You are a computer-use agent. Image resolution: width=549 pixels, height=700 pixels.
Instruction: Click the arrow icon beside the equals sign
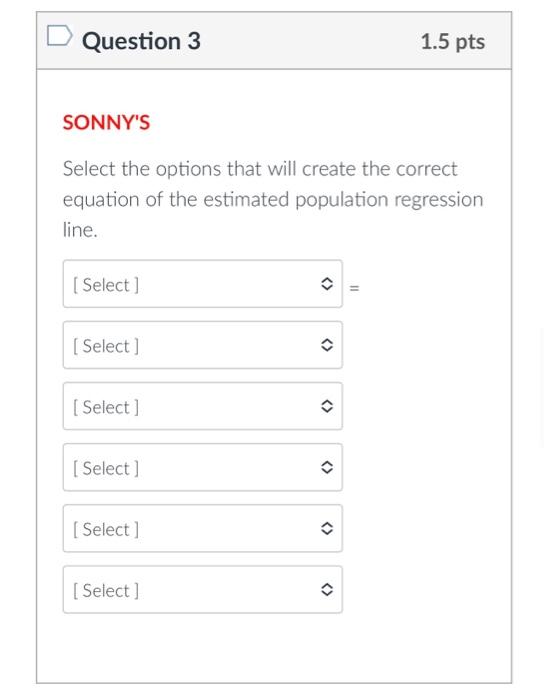[x=327, y=283]
